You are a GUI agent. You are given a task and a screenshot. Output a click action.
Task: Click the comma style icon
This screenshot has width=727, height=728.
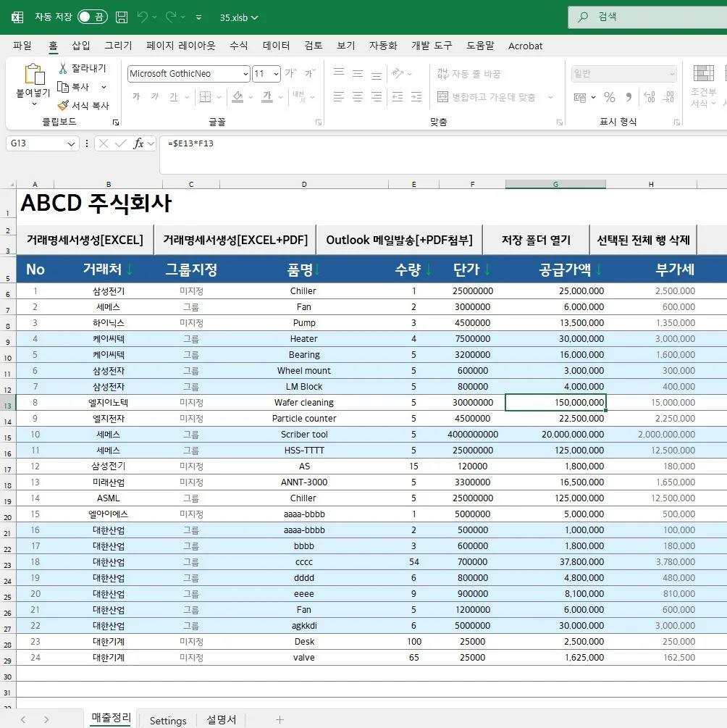(x=629, y=97)
